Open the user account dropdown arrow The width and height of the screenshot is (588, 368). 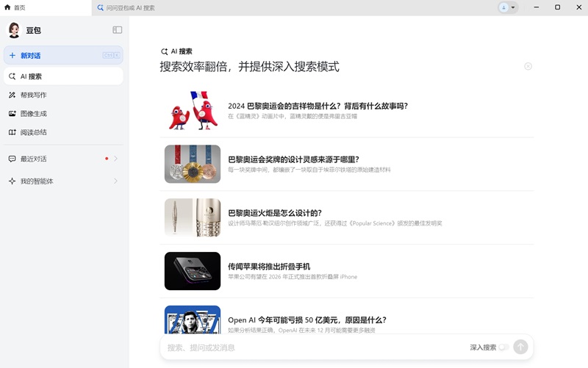(x=513, y=7)
